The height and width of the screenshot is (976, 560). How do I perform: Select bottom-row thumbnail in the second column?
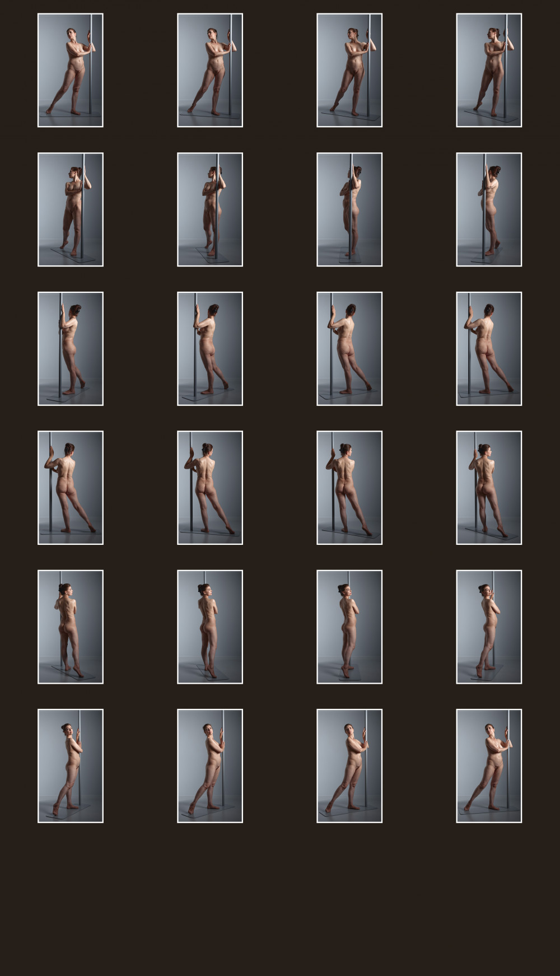pos(210,766)
